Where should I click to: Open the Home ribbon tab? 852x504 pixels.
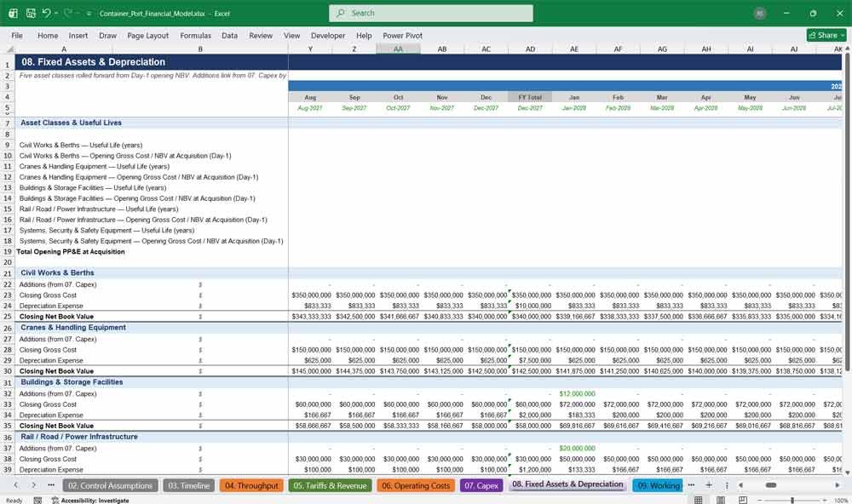point(48,35)
